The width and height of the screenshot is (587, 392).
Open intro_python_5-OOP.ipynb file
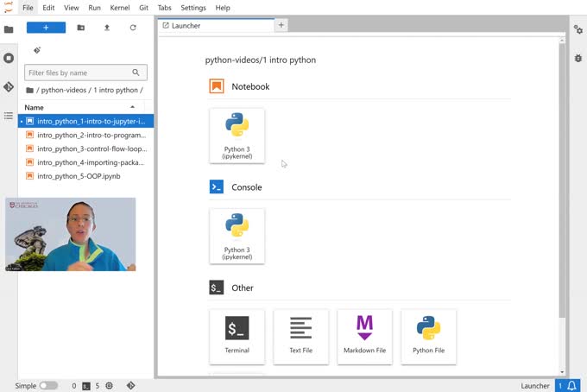point(79,176)
